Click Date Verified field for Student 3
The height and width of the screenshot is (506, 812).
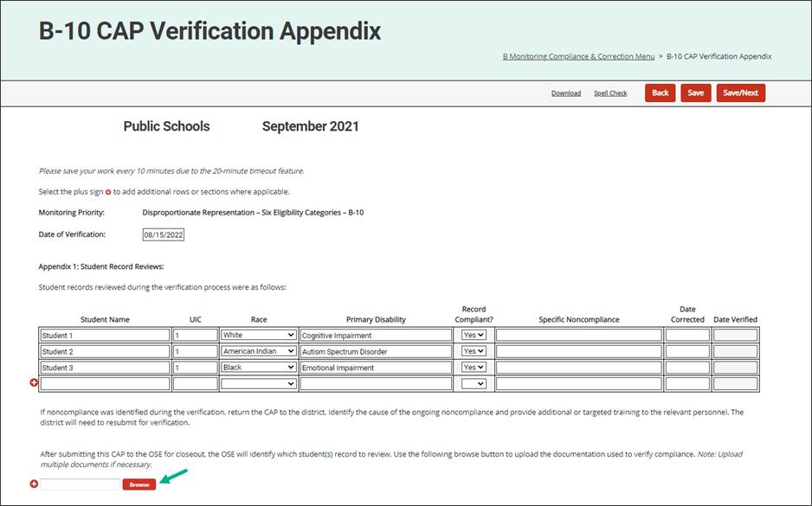coord(735,368)
